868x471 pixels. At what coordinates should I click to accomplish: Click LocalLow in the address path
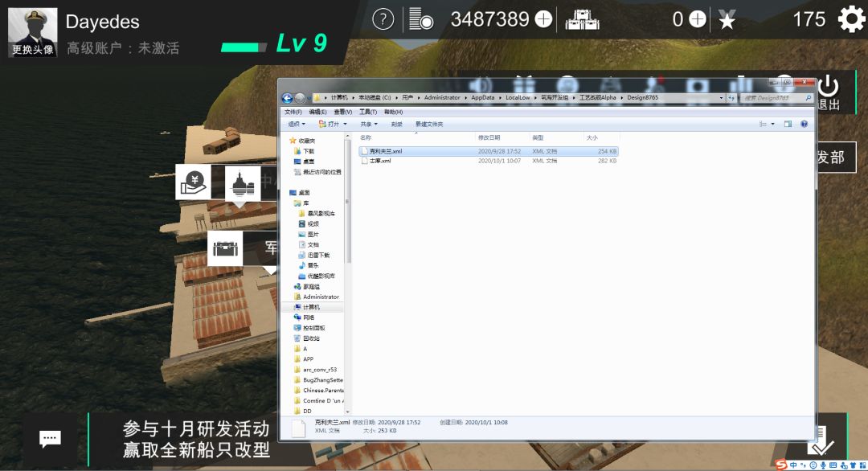(518, 97)
